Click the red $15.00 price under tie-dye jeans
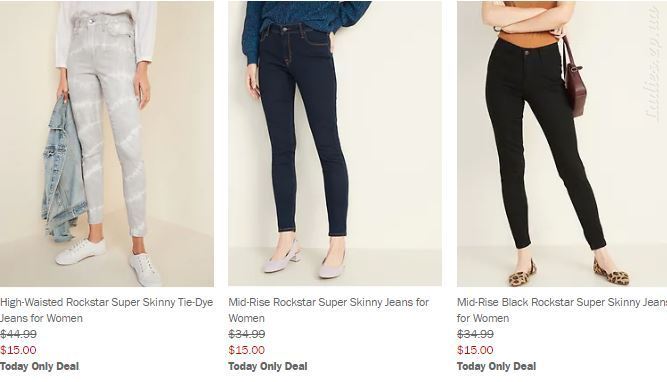Screen dimensions: 667x382 [x=18, y=350]
